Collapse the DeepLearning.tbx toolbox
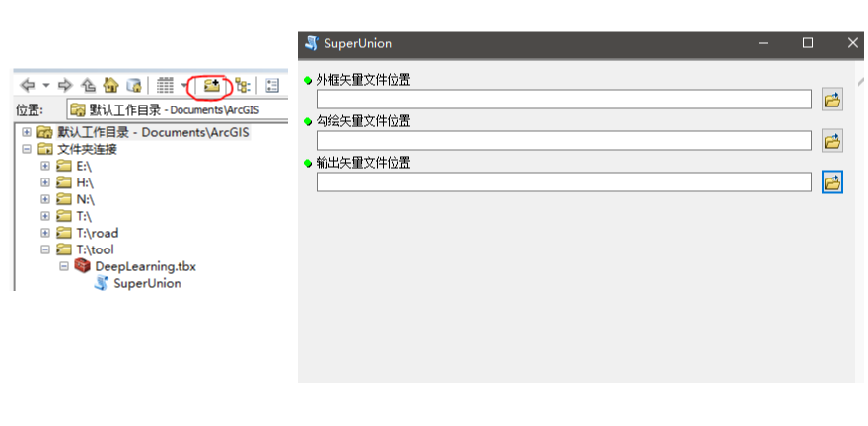Image resolution: width=868 pixels, height=426 pixels. tap(64, 266)
